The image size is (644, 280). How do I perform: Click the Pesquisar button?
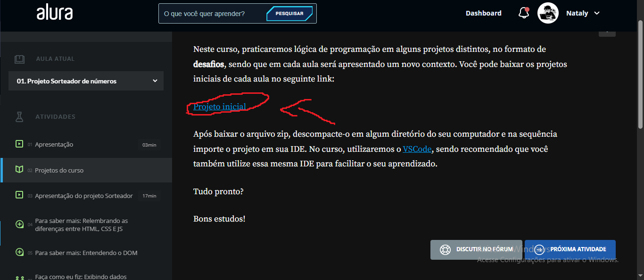(x=289, y=14)
